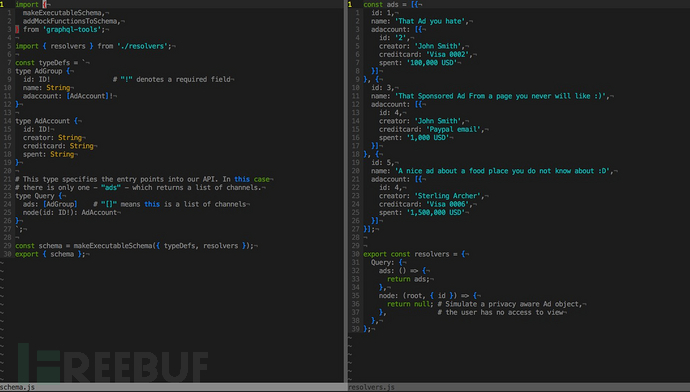690x392 pixels.
Task: Click the red cursor marker on line 3
Action: [17, 29]
